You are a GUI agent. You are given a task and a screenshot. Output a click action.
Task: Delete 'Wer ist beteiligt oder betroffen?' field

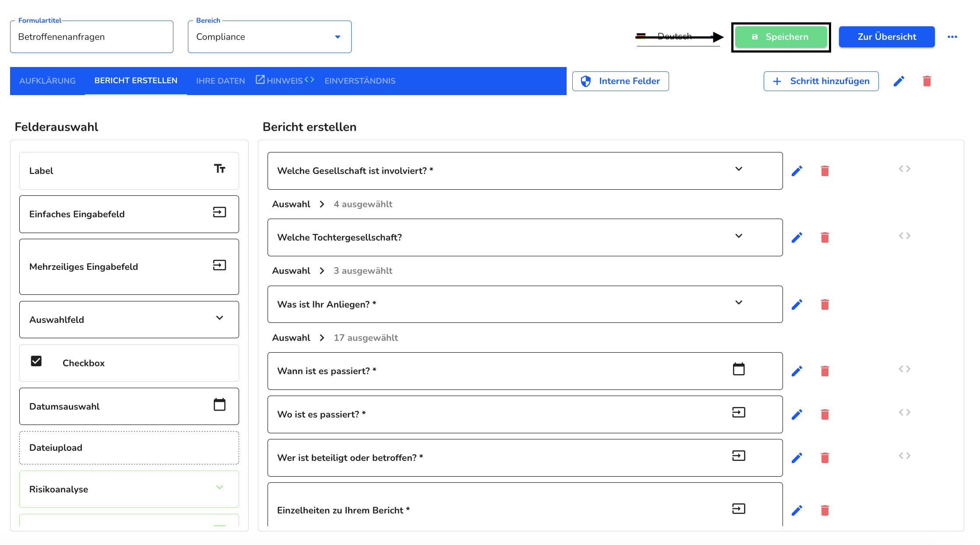point(825,458)
